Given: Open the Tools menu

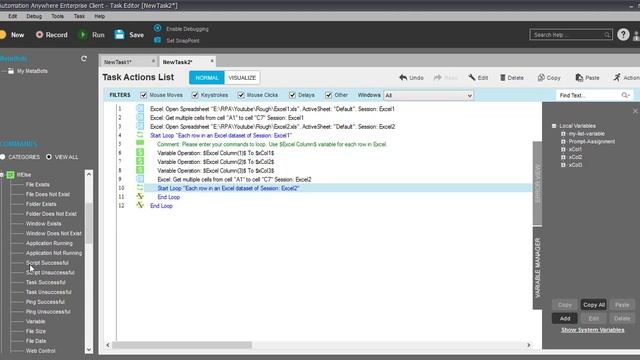Looking at the screenshot, I should click(58, 16).
